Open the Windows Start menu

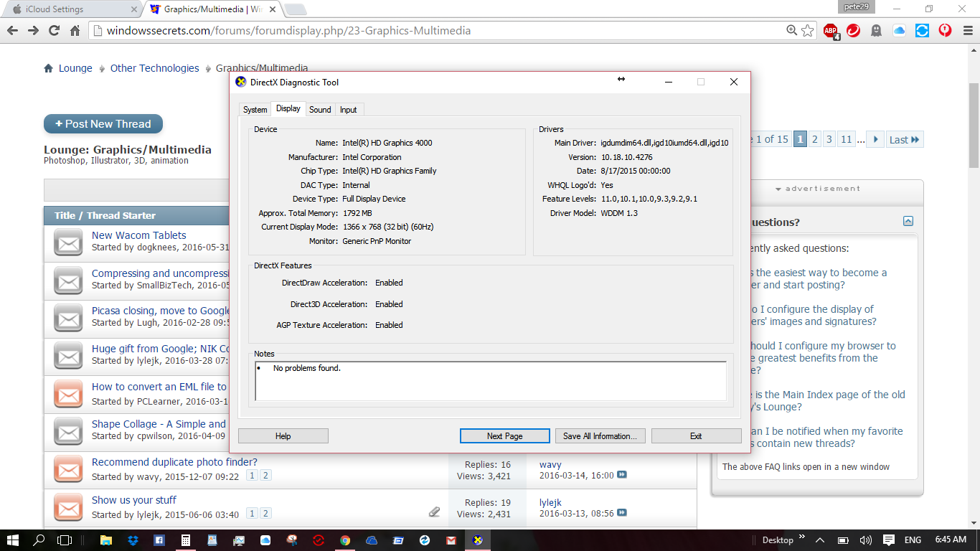tap(13, 540)
